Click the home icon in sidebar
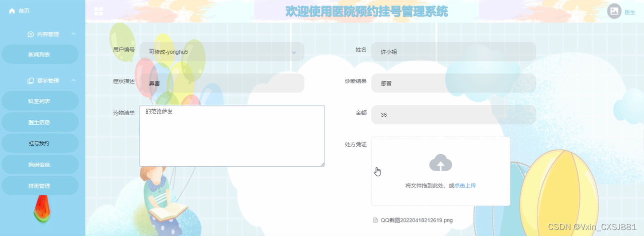Screen dimensions: 644x236 (12, 10)
